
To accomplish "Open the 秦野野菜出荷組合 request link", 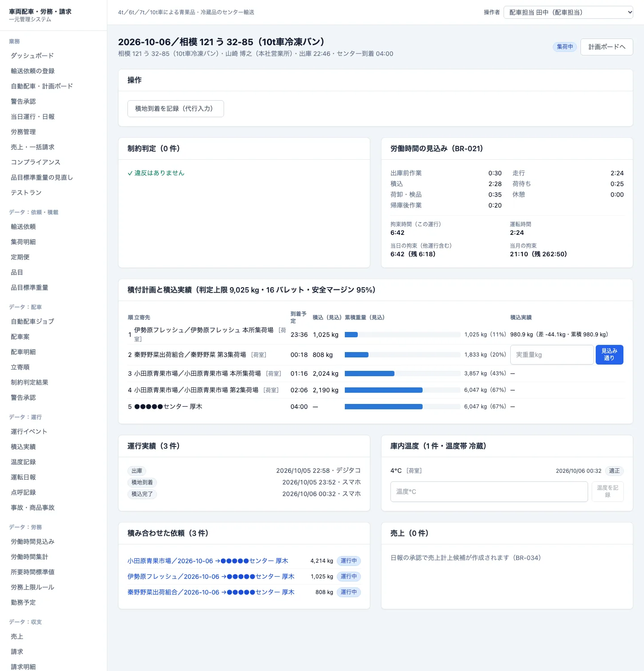I will click(x=211, y=592).
